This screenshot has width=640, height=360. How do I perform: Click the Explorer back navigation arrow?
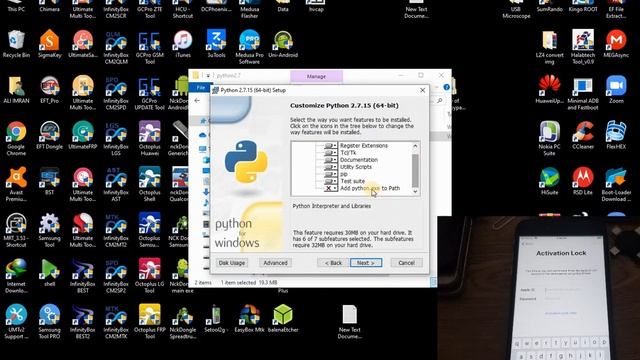coord(198,100)
